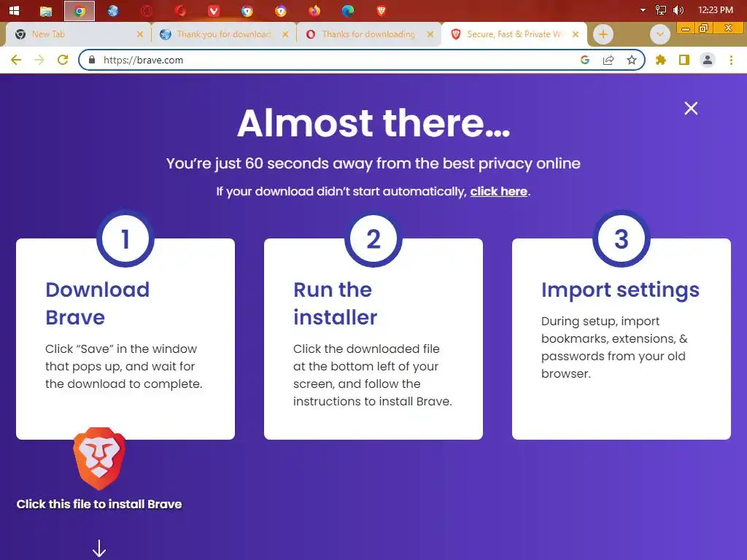Screen dimensions: 747x560
Task: Launch Firefox from the taskbar
Action: click(x=314, y=10)
